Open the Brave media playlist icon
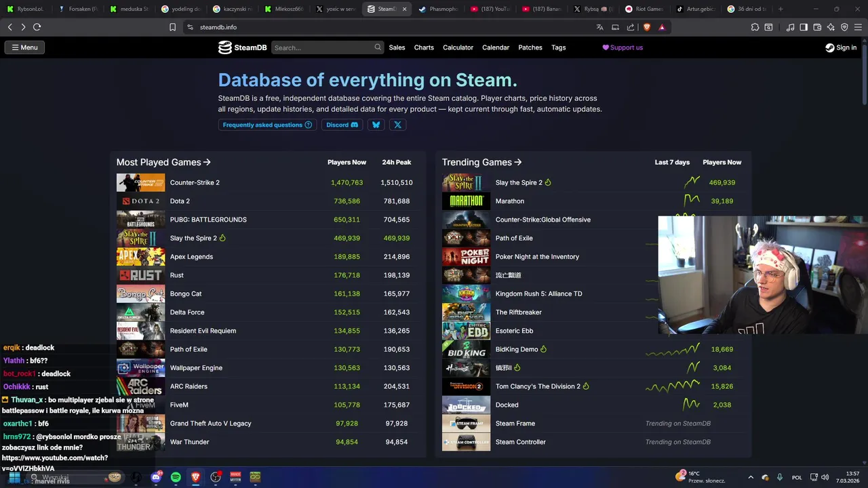The width and height of the screenshot is (868, 488). point(790,27)
